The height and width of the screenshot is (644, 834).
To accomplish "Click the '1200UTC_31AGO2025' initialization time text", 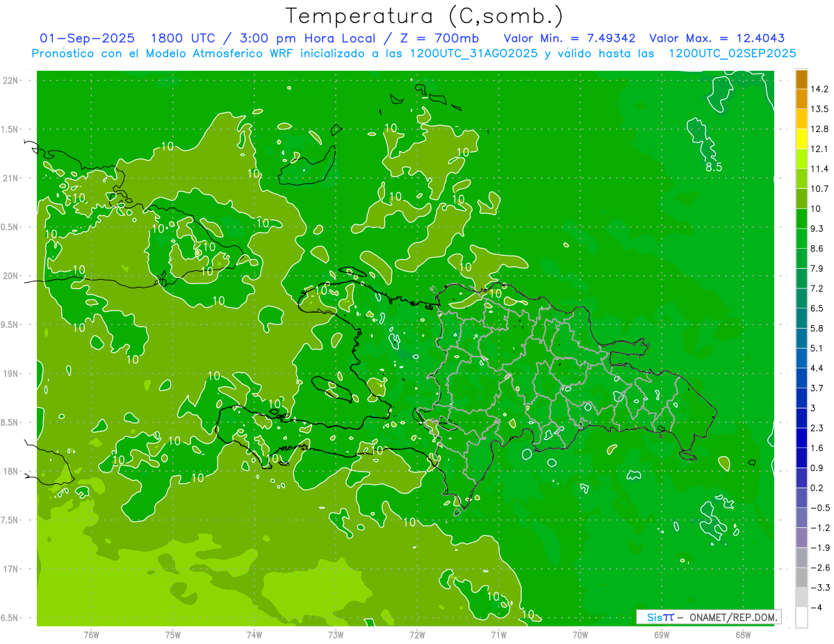I will (475, 53).
